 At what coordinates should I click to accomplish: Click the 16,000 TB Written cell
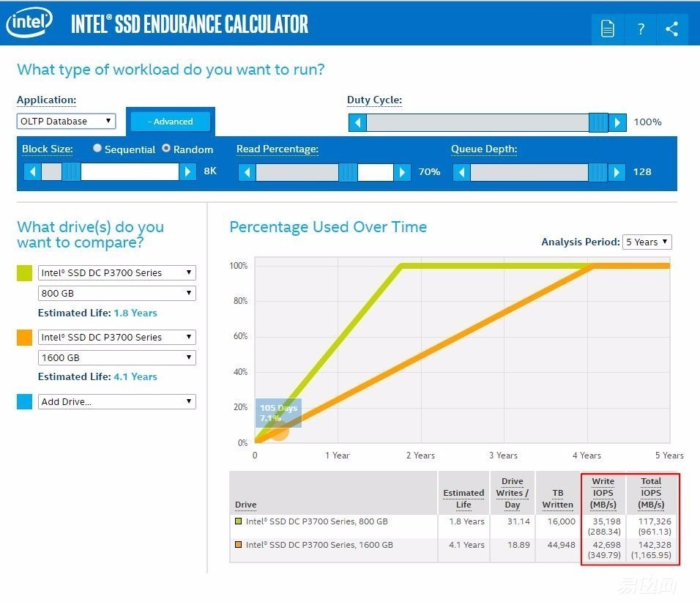coord(561,521)
